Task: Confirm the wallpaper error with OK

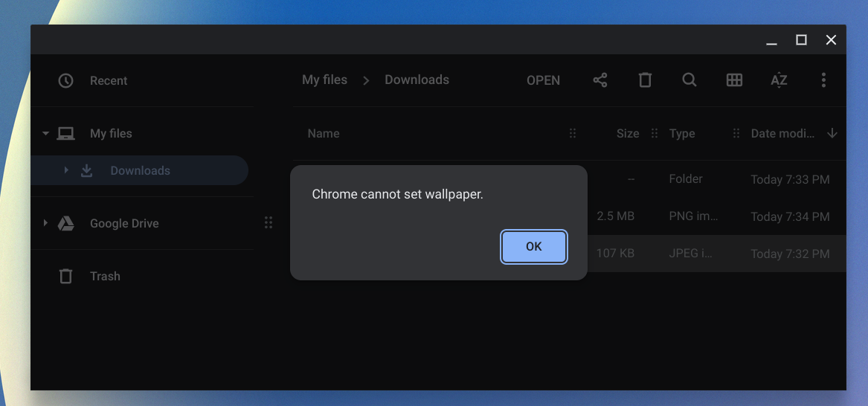Action: point(533,247)
